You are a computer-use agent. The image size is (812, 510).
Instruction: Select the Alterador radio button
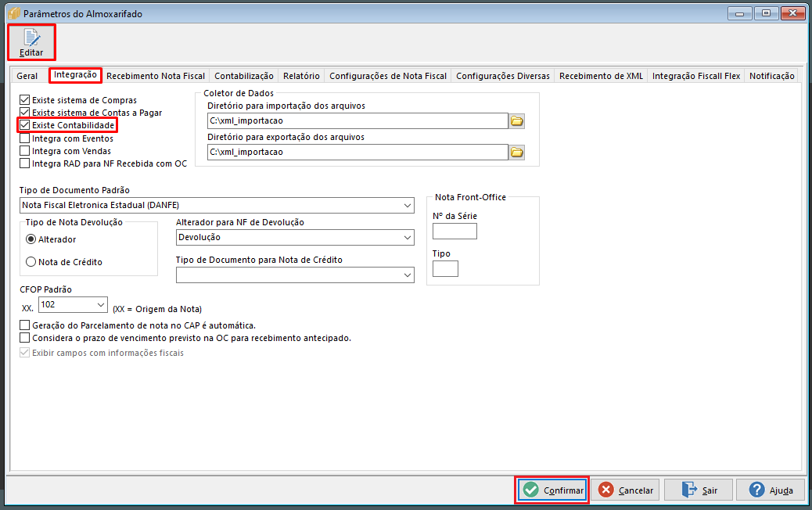(31, 239)
